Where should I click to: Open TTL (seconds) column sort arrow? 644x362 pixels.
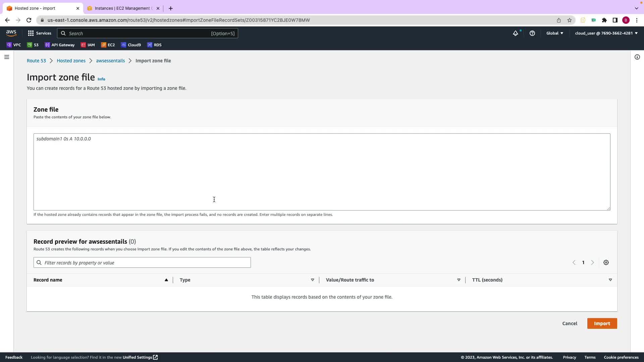click(610, 280)
